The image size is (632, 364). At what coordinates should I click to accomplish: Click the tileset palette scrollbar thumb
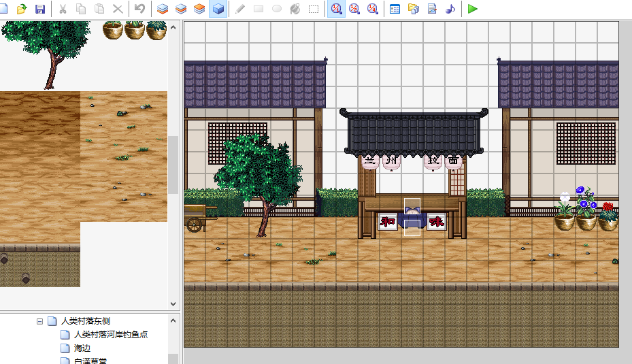pos(173,165)
